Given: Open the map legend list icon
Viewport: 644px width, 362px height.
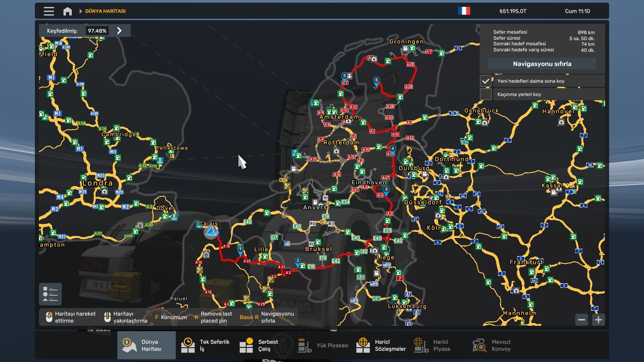Looking at the screenshot, I should [50, 294].
